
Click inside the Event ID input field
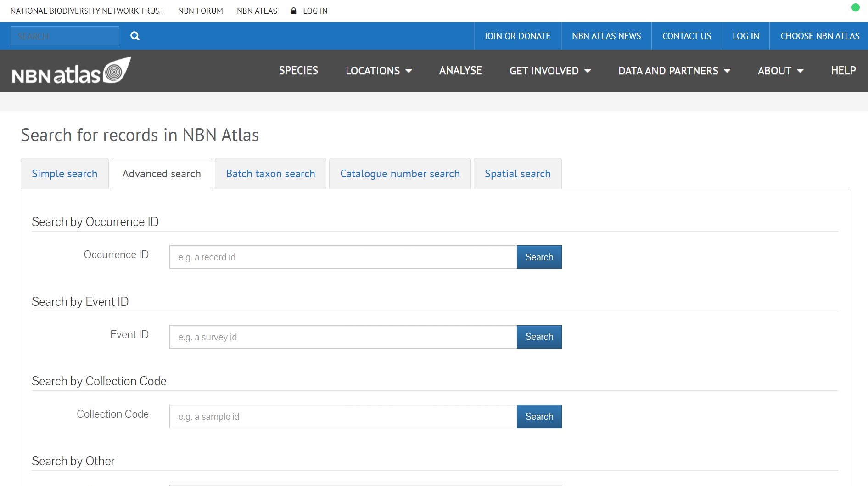tap(342, 337)
